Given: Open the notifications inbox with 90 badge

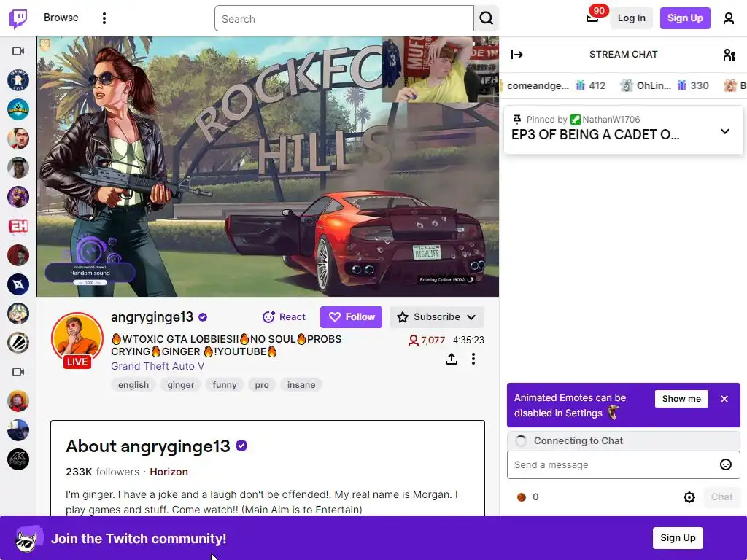Looking at the screenshot, I should pyautogui.click(x=592, y=18).
